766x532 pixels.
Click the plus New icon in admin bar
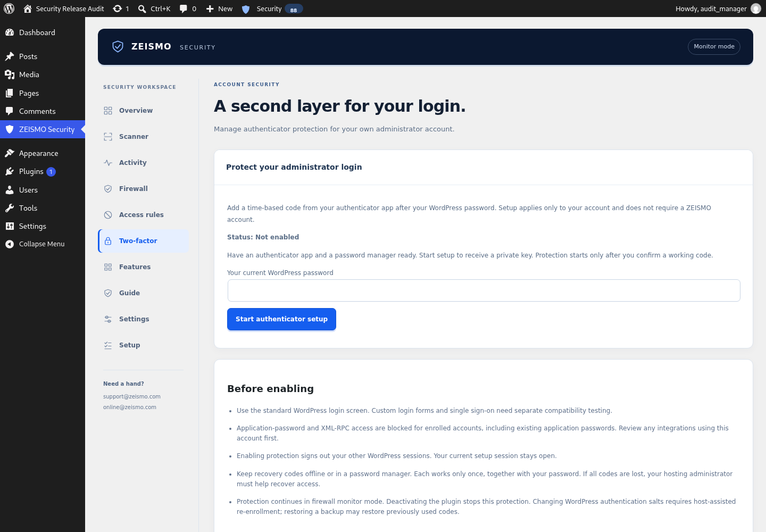tap(210, 9)
